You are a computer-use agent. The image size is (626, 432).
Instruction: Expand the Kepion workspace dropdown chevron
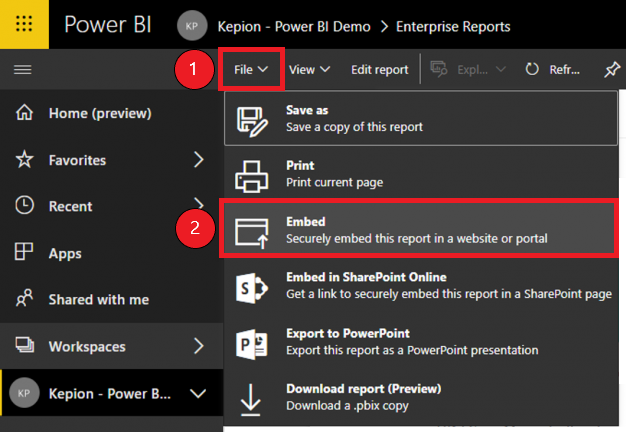tap(198, 394)
